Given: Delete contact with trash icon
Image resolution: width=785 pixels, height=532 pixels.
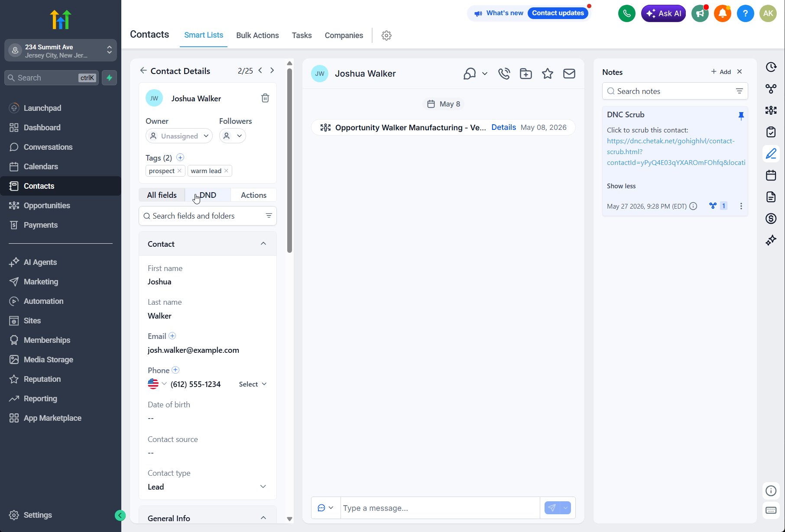Looking at the screenshot, I should pos(265,98).
